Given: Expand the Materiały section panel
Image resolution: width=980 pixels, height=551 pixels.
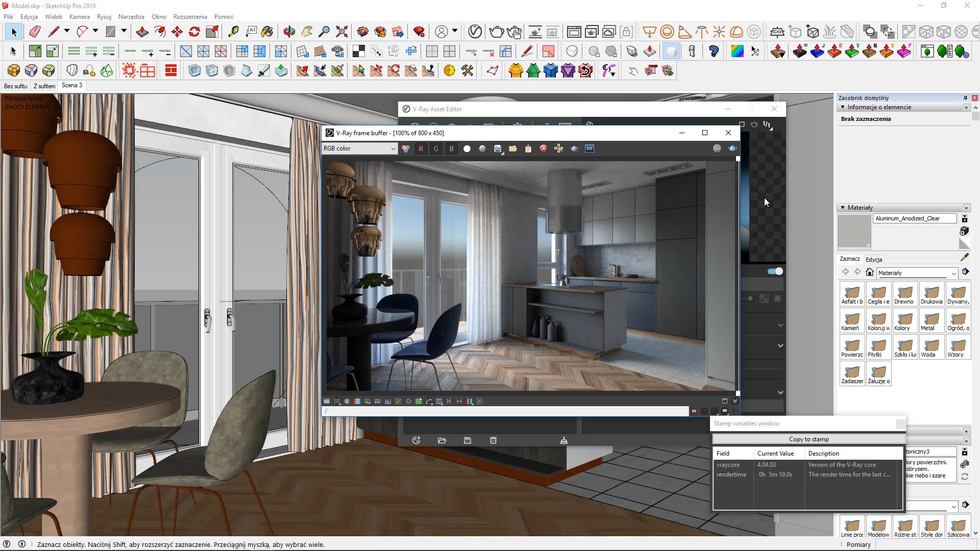Looking at the screenshot, I should 843,207.
